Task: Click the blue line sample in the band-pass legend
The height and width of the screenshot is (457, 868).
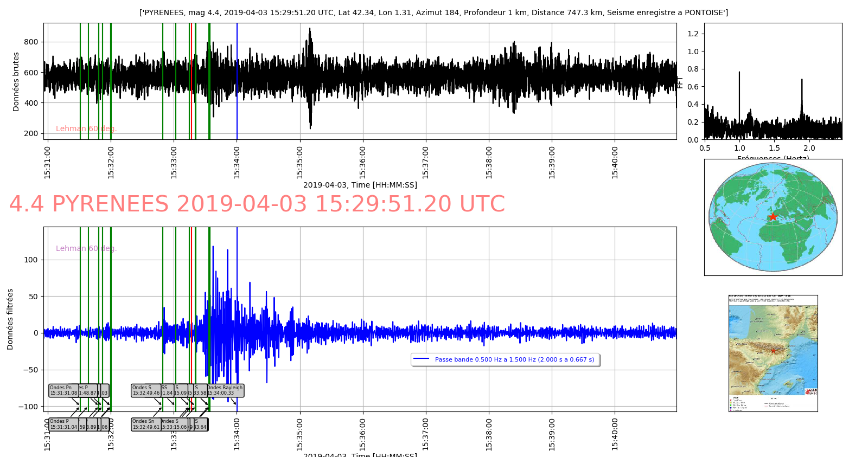Action: tap(421, 359)
